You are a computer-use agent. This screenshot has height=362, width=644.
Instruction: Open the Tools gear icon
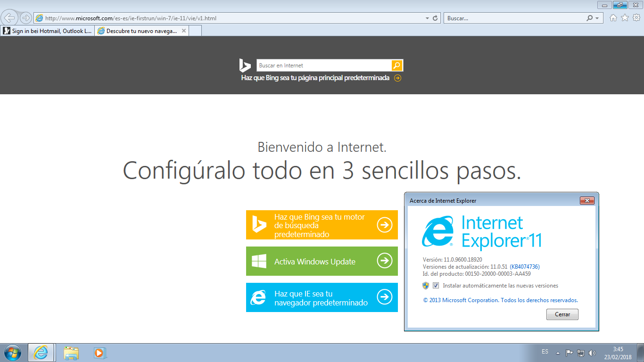pos(636,18)
